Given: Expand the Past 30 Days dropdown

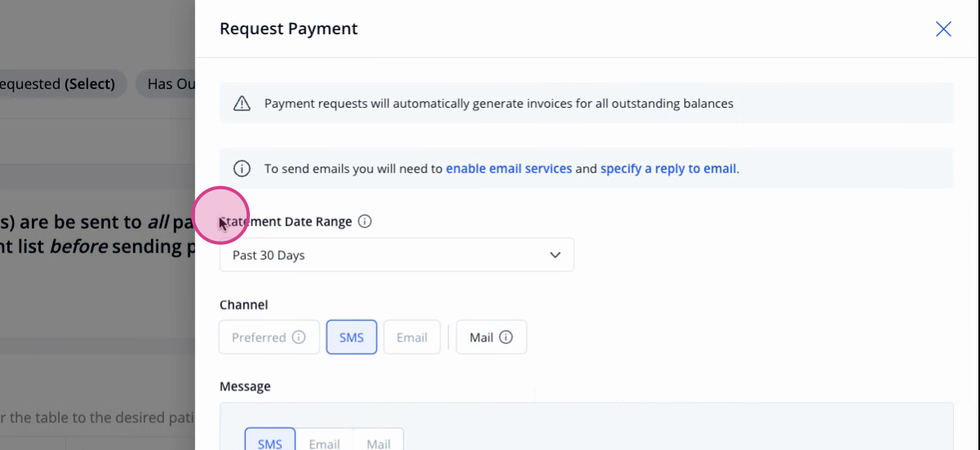Looking at the screenshot, I should (397, 255).
